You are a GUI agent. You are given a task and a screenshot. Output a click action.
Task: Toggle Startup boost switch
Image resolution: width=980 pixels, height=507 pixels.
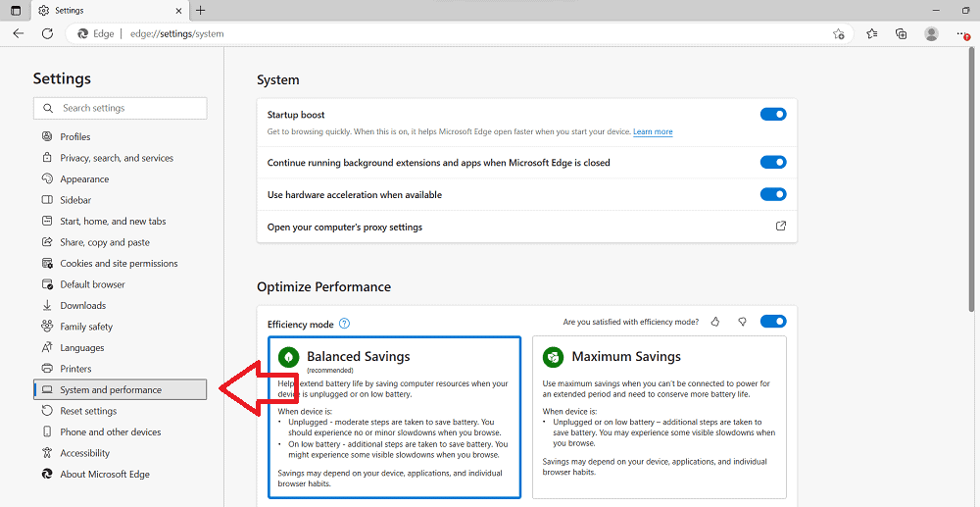click(x=773, y=115)
